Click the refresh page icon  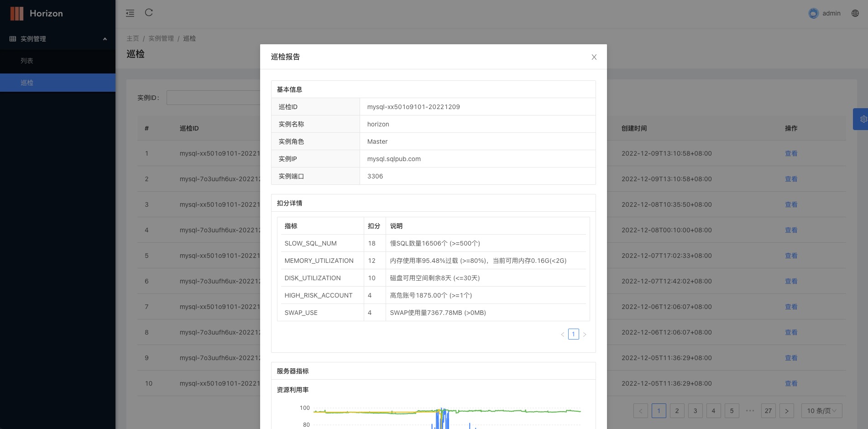tap(149, 13)
